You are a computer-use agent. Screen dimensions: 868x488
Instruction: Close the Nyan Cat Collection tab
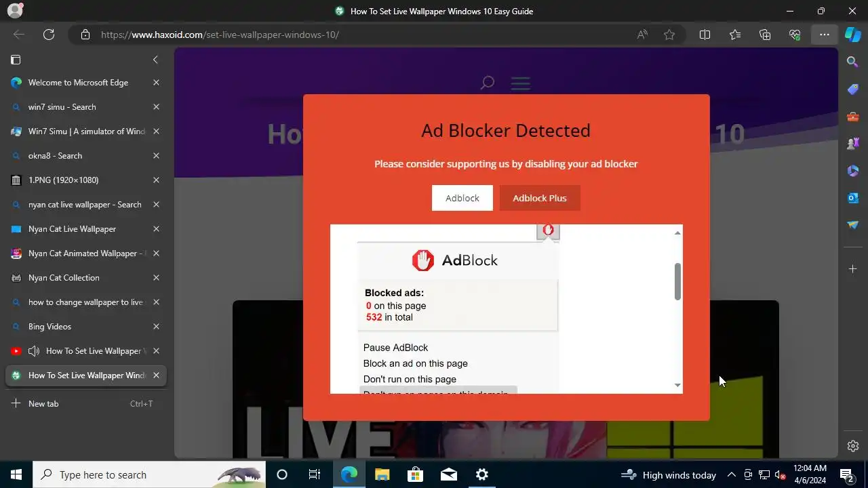[x=156, y=278]
